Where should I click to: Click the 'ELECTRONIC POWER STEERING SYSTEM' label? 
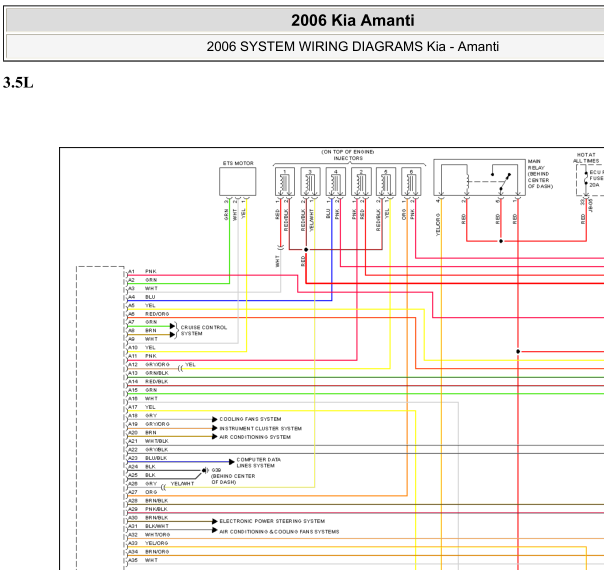pos(272,521)
